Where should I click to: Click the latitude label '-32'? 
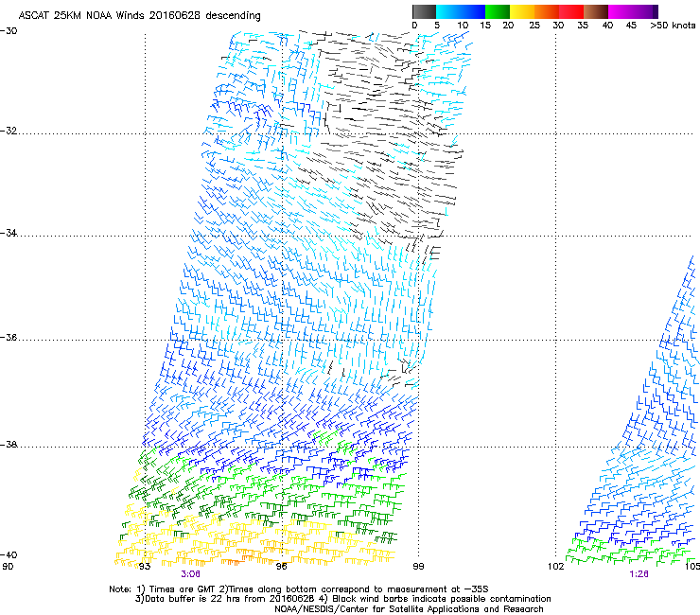9,131
